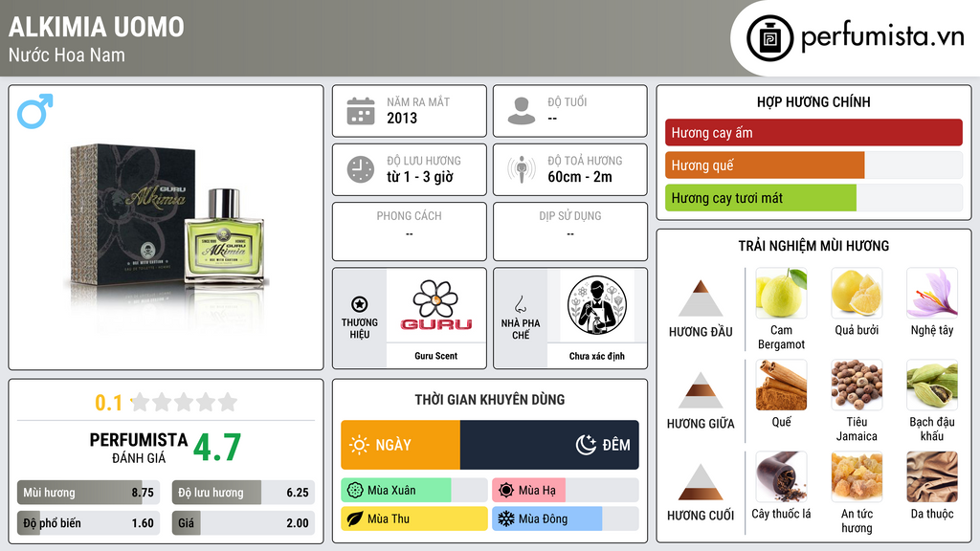Click the perfumista.vn perfume bottle logo
Screen dimensions: 980x551
[x=769, y=38]
